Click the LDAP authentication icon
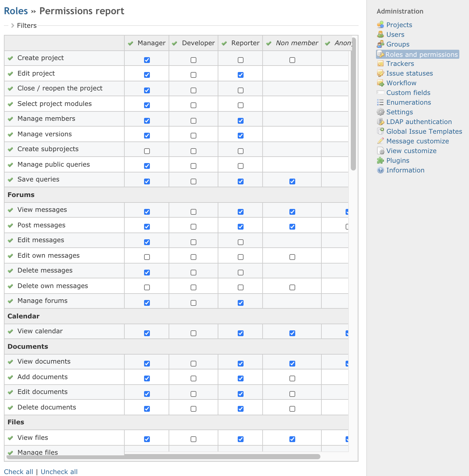Screen dimensions: 469x476 380,121
